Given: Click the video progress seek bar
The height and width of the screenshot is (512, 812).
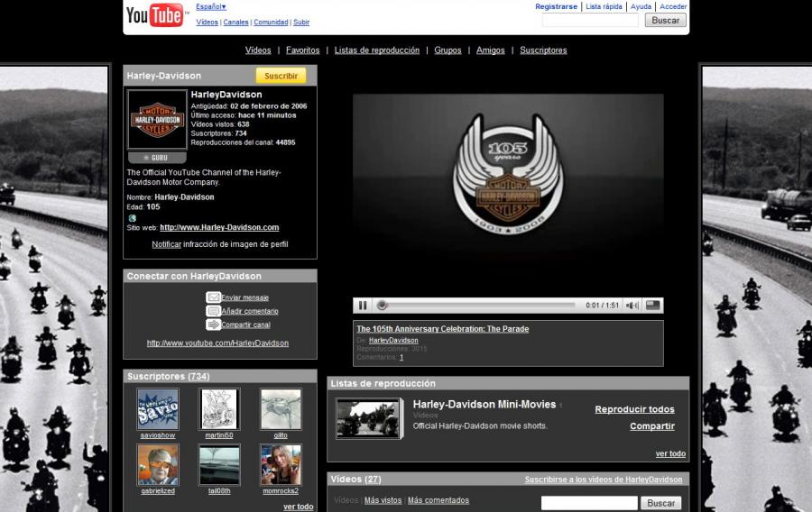Looking at the screenshot, I should (477, 306).
